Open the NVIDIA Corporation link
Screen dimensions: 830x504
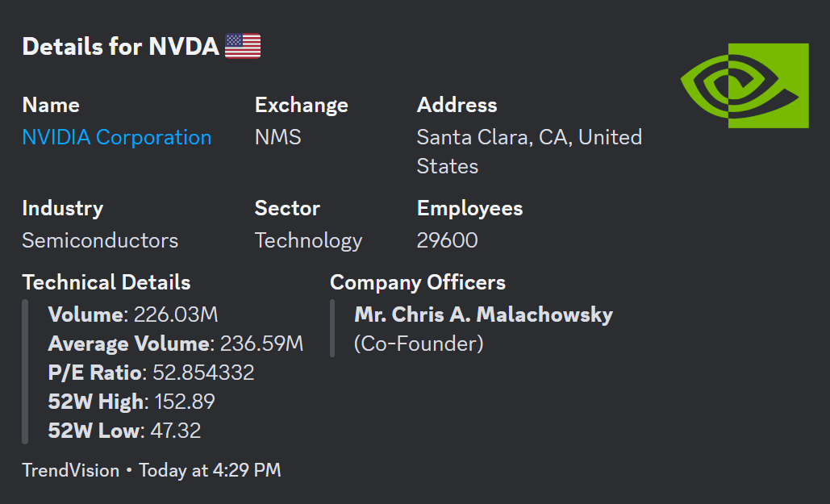click(117, 137)
